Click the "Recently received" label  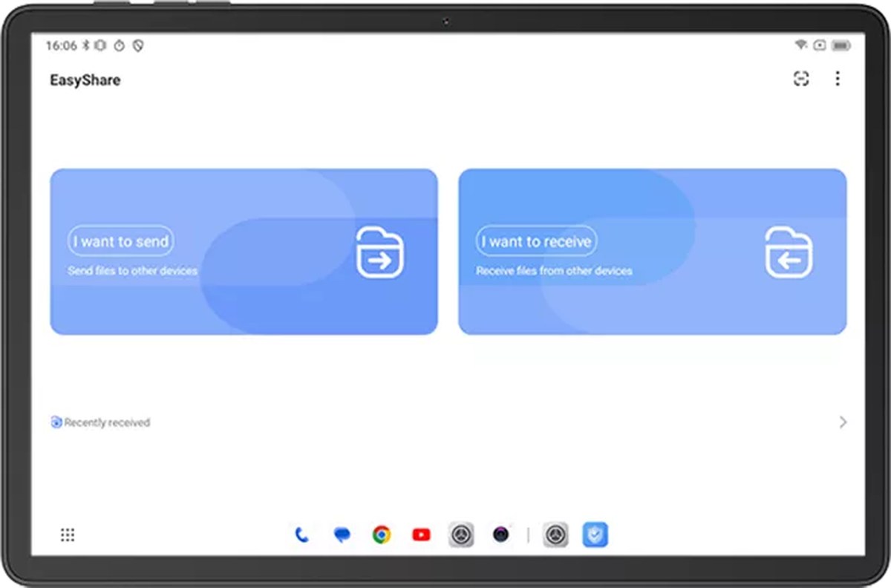click(x=107, y=422)
